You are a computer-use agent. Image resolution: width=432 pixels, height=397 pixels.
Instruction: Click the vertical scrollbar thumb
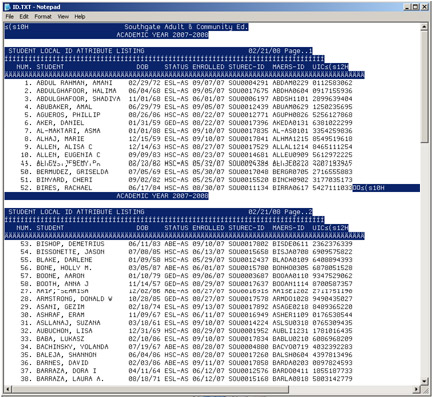(424, 87)
